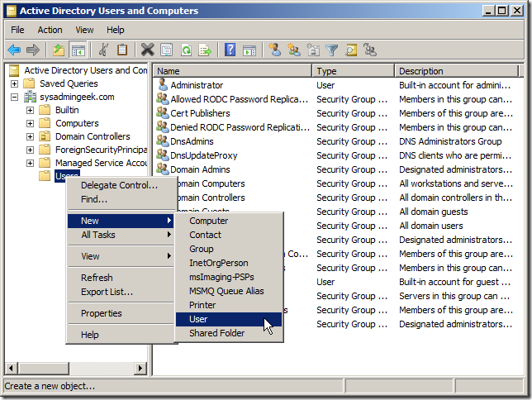This screenshot has height=400, width=532.
Task: Create a new user with the toolbar icon
Action: (275, 50)
